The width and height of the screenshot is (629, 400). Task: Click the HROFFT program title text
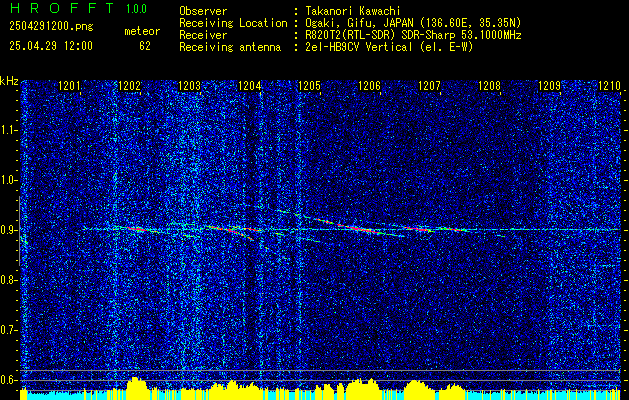62,8
